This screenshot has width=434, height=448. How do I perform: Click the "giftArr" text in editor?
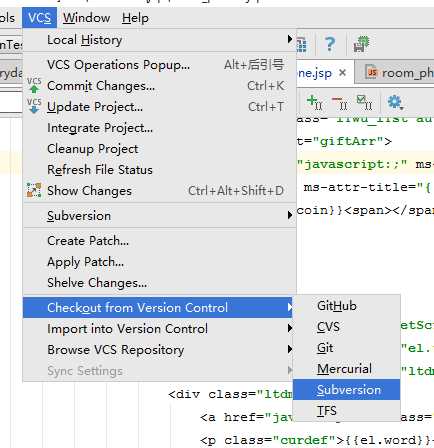[x=348, y=142]
